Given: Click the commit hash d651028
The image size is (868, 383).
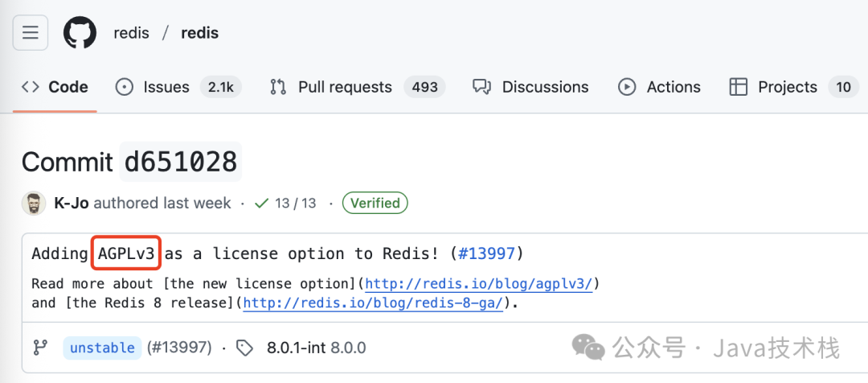Looking at the screenshot, I should tap(181, 162).
